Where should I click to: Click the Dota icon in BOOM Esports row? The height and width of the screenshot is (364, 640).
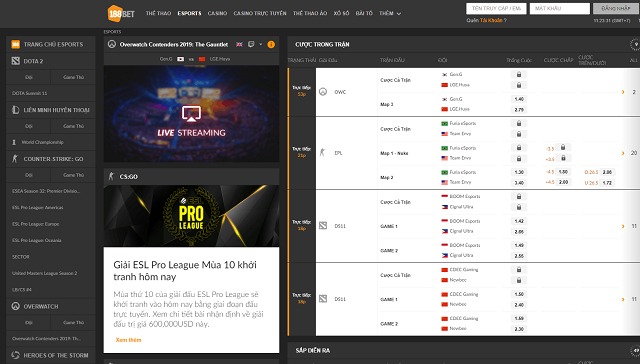[323, 226]
